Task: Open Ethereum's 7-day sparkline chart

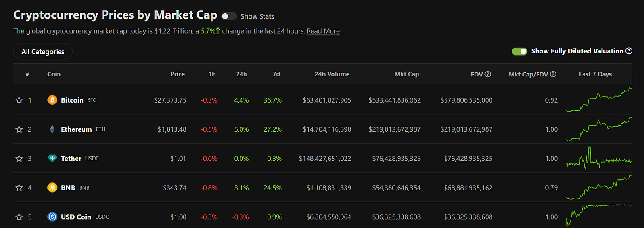Action: pos(599,129)
